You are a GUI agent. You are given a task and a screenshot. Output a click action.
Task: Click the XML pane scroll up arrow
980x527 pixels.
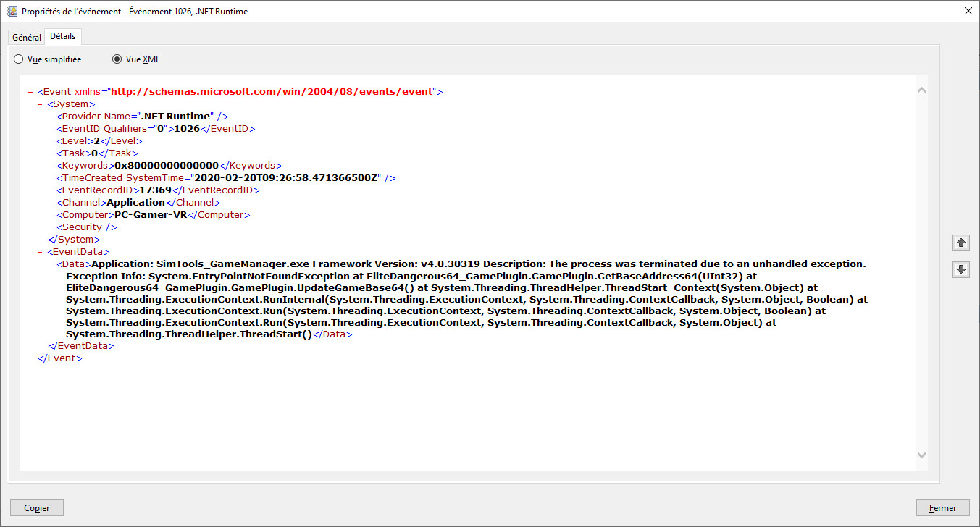point(921,90)
